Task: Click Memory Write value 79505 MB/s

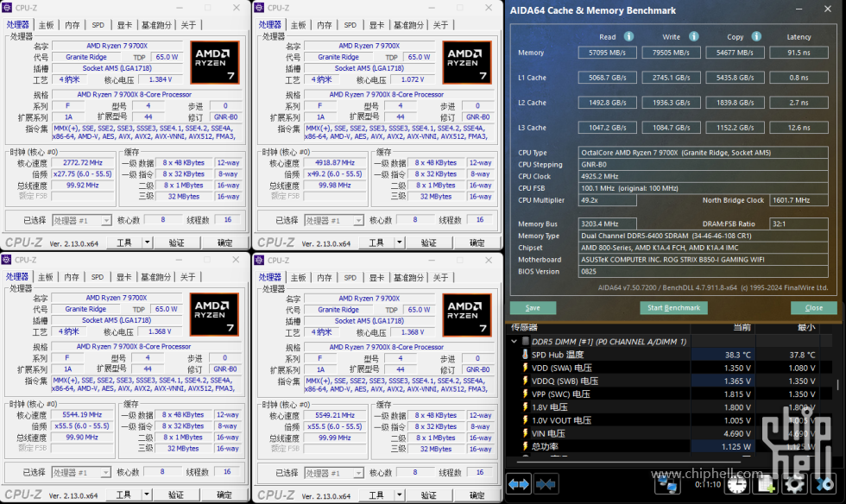Action: [671, 53]
